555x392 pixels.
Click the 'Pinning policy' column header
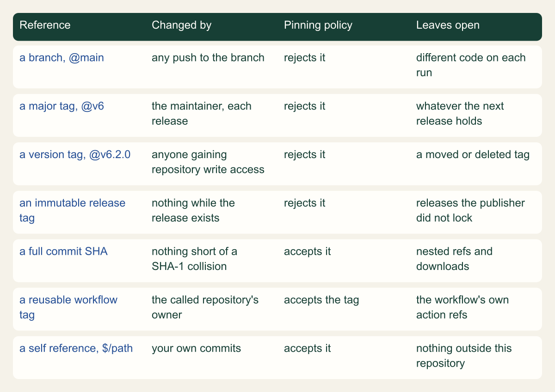(x=318, y=25)
